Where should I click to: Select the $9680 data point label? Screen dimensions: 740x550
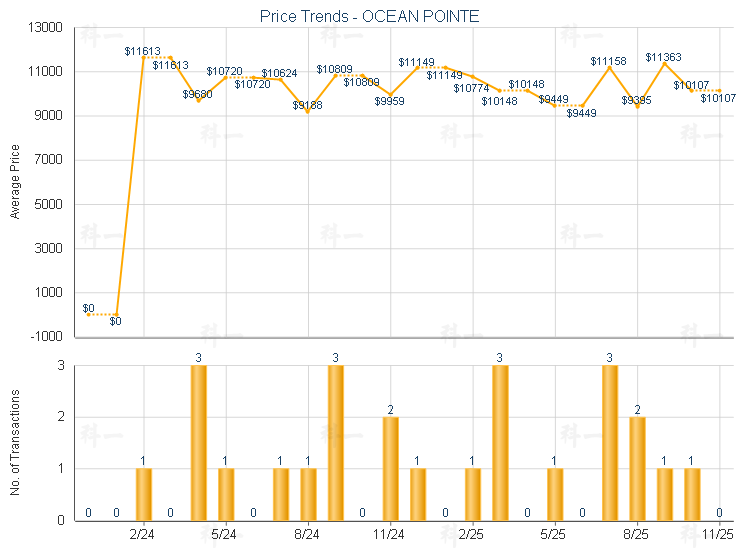197,94
